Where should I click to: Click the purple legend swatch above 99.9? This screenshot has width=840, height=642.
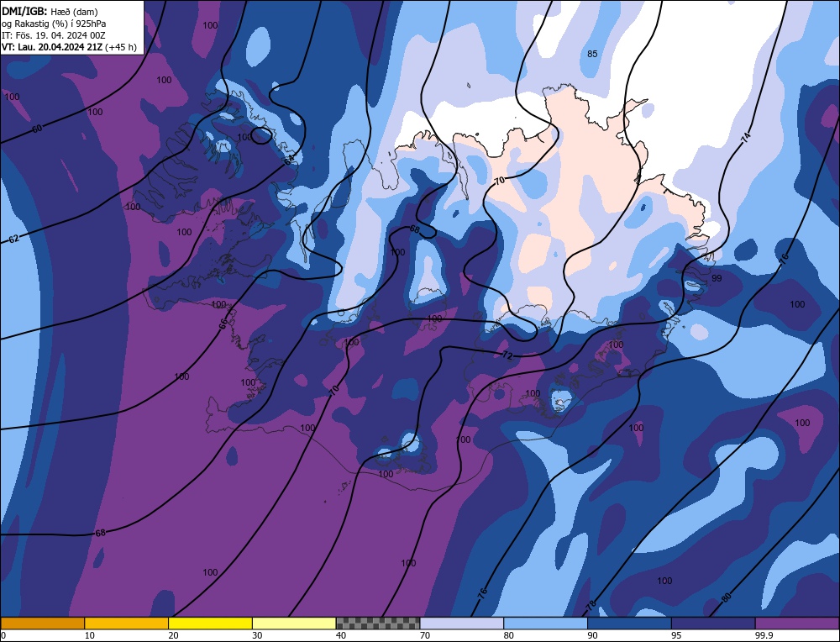coord(797,623)
